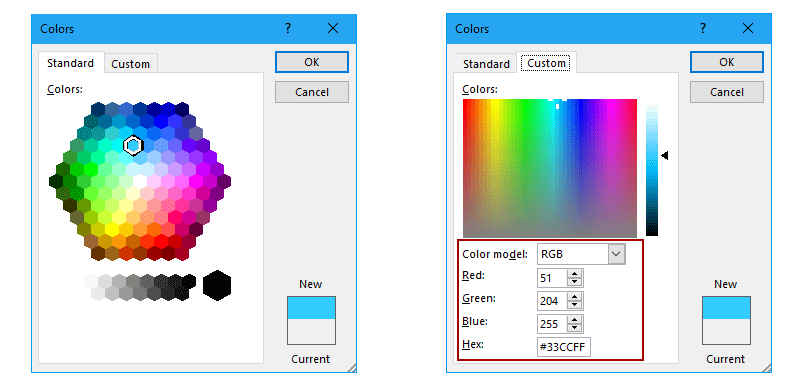Click the New color preview in right dialog
This screenshot has width=800, height=386.
point(726,308)
